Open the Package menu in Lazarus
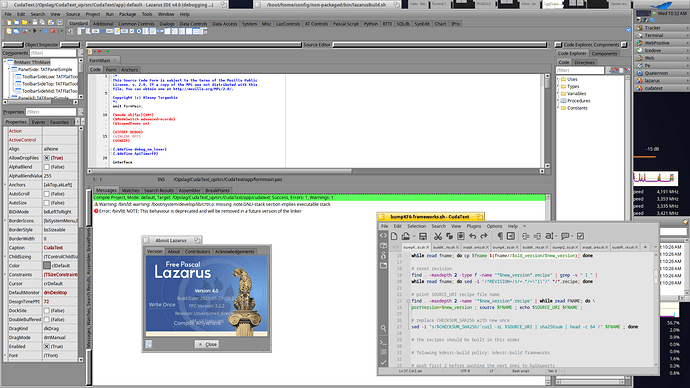The image size is (690, 388). tap(128, 14)
